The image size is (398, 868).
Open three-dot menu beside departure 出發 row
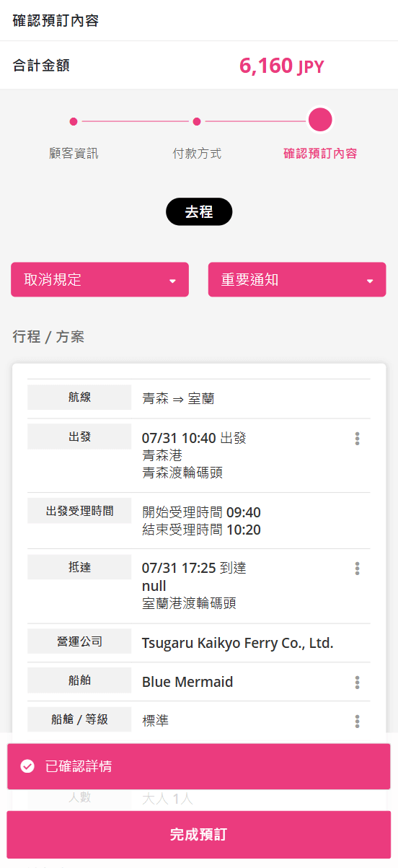[357, 439]
